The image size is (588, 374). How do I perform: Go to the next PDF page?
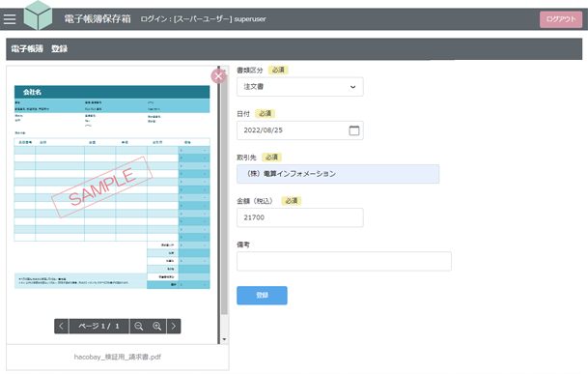(173, 326)
